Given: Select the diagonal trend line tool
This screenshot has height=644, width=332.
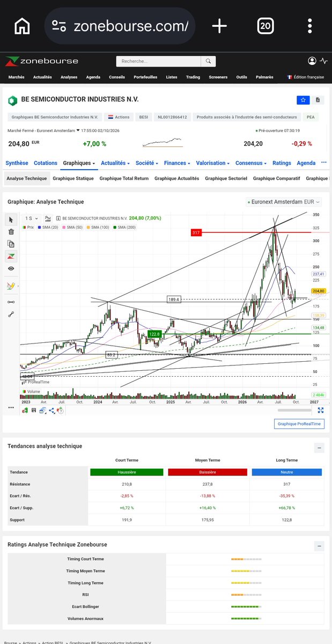Looking at the screenshot, I should (x=11, y=314).
